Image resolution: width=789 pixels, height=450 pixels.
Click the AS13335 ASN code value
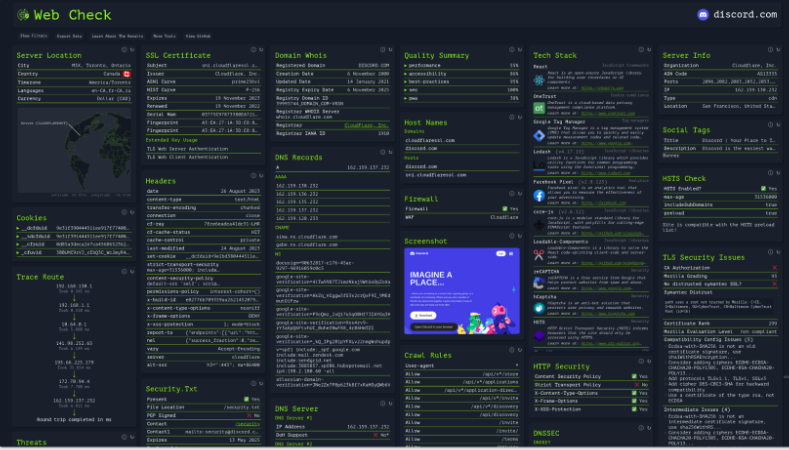coord(767,73)
